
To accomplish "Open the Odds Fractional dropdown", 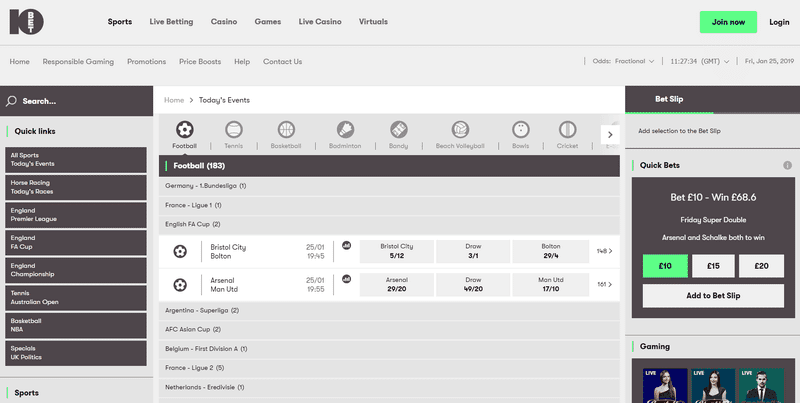I will pyautogui.click(x=624, y=61).
